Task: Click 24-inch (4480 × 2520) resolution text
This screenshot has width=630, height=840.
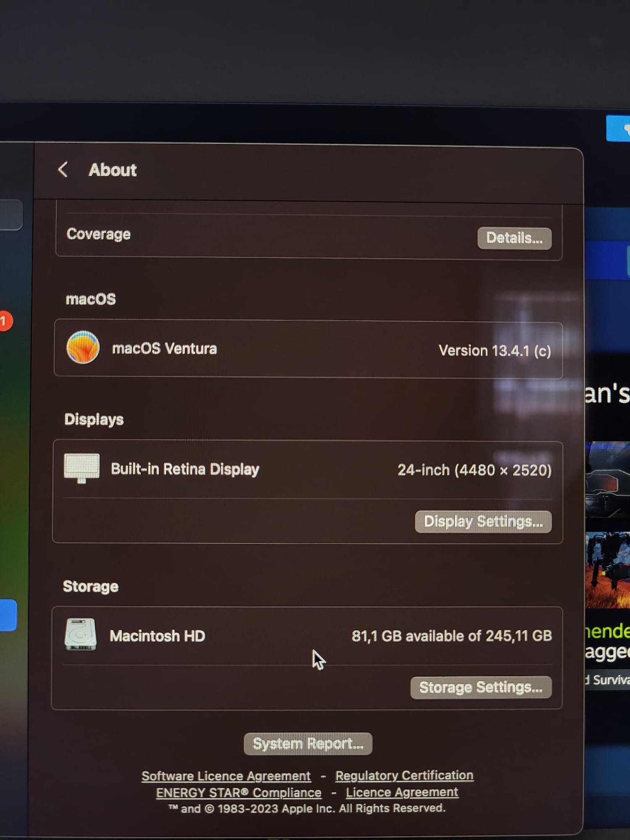Action: (475, 470)
